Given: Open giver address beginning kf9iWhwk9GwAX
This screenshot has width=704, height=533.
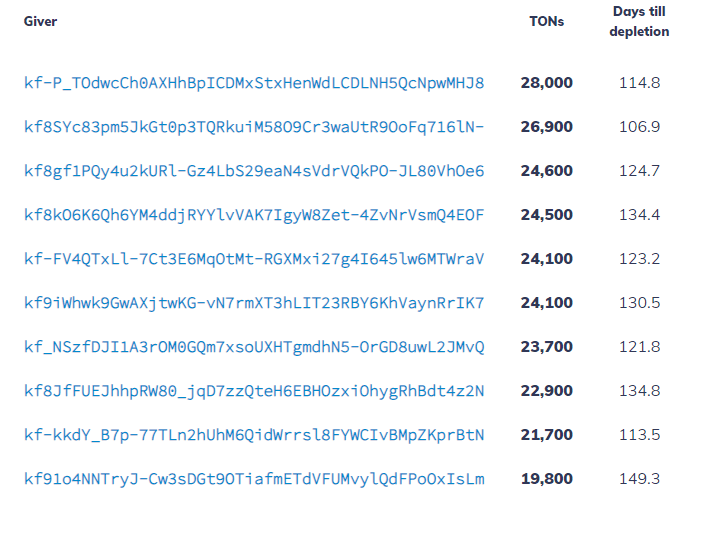Looking at the screenshot, I should tap(254, 303).
